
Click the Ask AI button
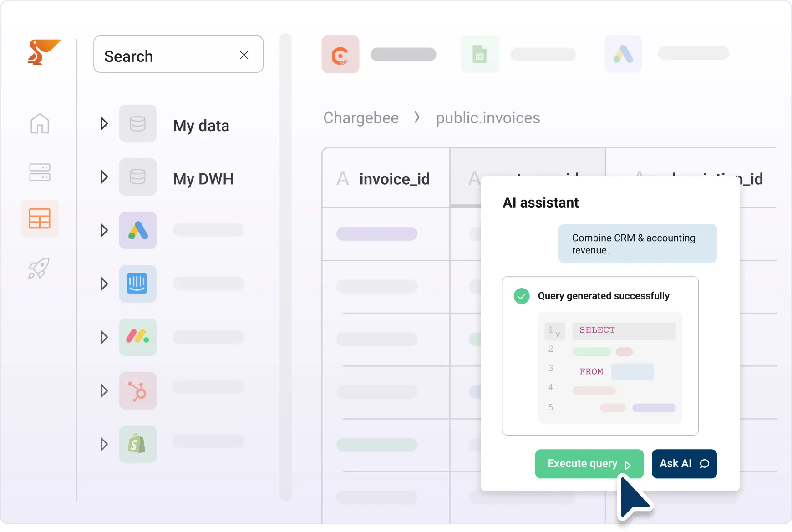coord(685,463)
